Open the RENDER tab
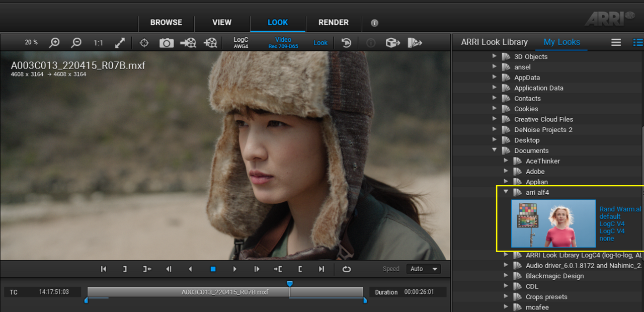 [334, 23]
